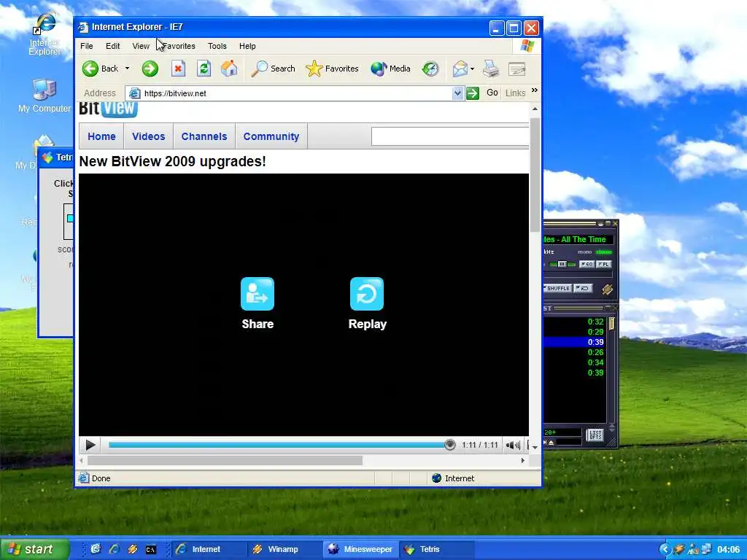Toggle Winamp PL playlist button
Viewport: 747px width, 560px height.
[x=603, y=264]
